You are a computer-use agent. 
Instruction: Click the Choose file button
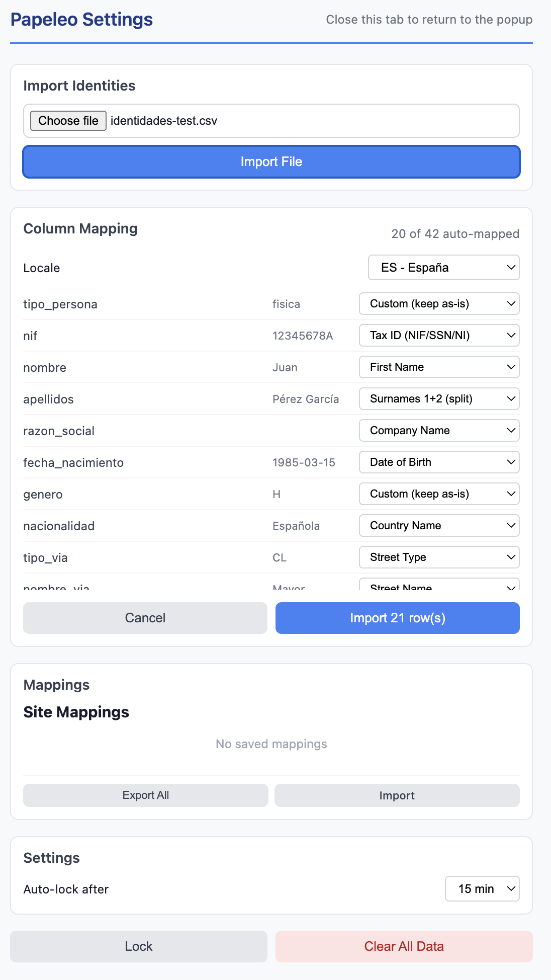[x=68, y=121]
